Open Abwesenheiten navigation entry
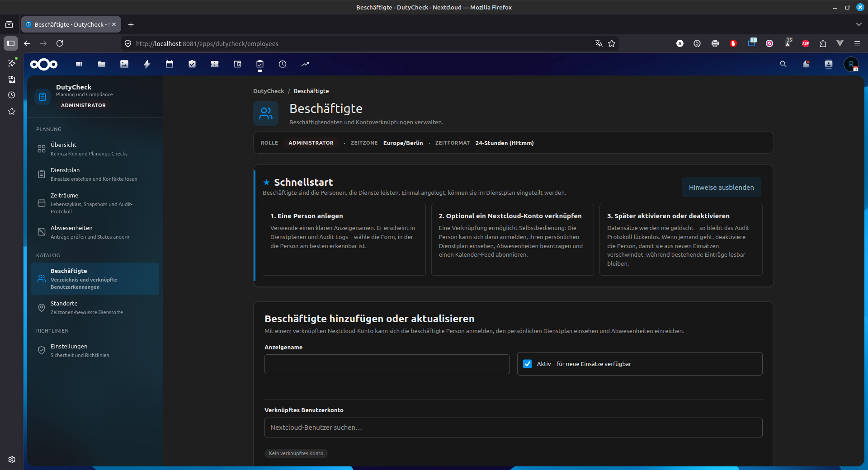Screen dimensions: 868x470 [x=95, y=232]
